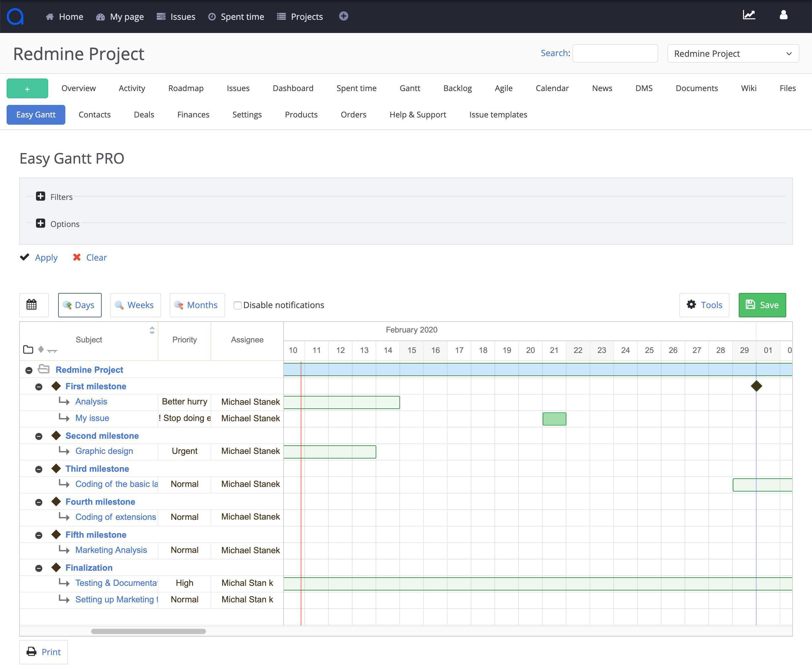Expand the Options section

(41, 223)
